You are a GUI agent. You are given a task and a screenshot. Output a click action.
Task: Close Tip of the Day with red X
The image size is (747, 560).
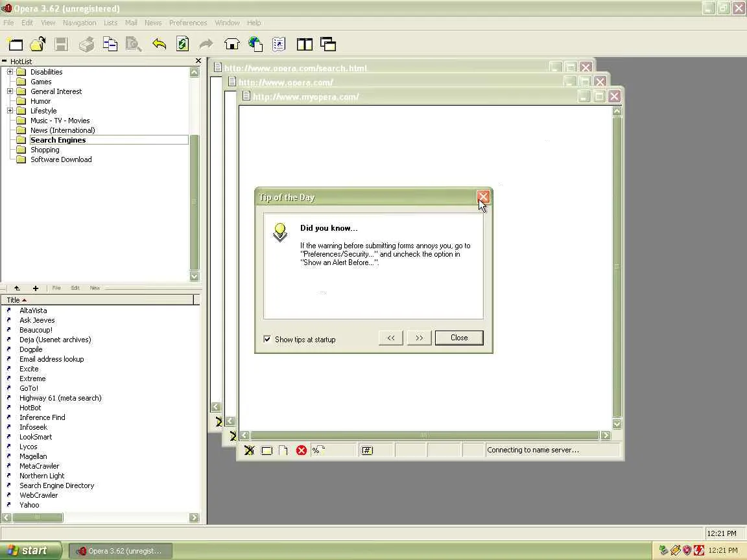(483, 196)
